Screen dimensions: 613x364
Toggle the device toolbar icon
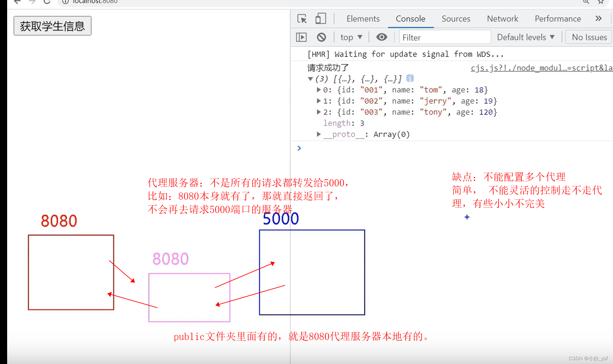click(320, 19)
